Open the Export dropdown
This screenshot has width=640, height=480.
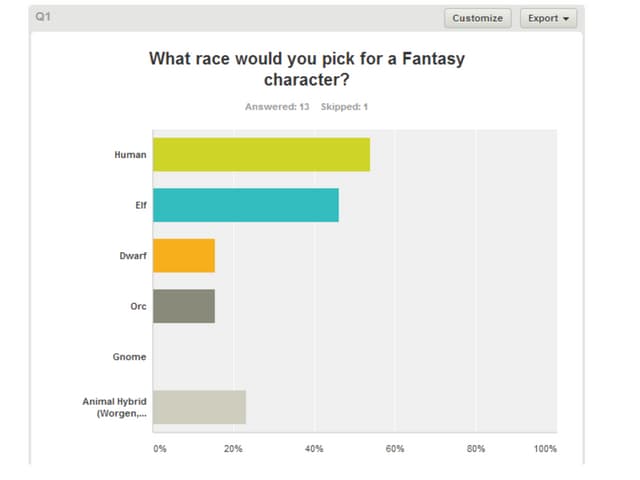549,18
